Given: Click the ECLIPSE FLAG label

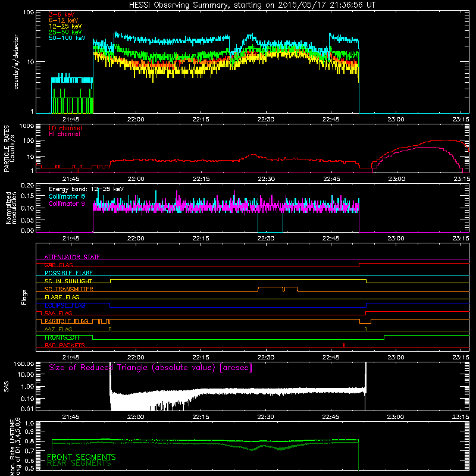Looking at the screenshot, I should [65, 305].
